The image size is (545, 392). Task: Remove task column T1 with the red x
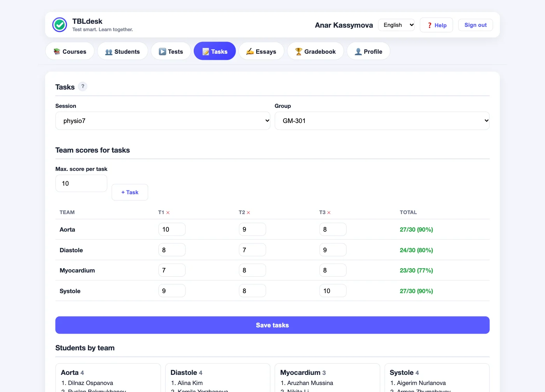(x=168, y=213)
